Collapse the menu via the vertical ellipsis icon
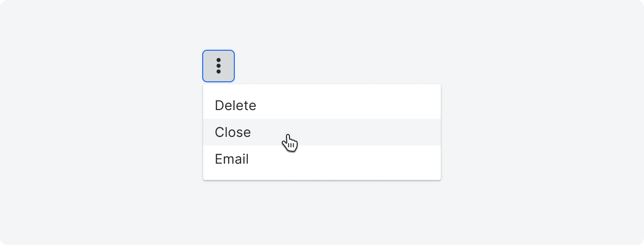Screen dimensions: 644x245 pyautogui.click(x=218, y=66)
